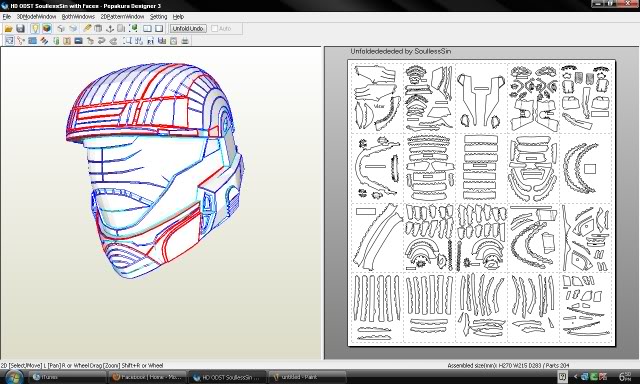Click the orange bracketed tool icon
Screen dimensions: 640x384
[x=67, y=41]
